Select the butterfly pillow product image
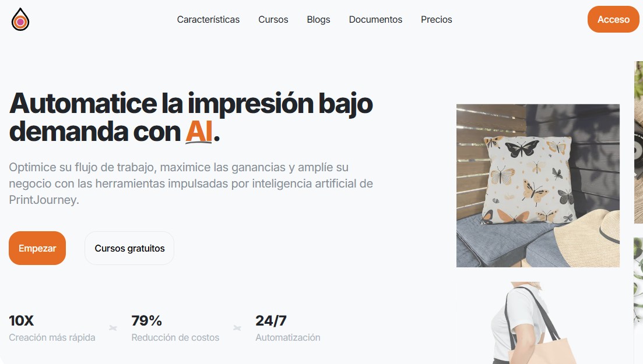The width and height of the screenshot is (643, 364). (x=538, y=186)
